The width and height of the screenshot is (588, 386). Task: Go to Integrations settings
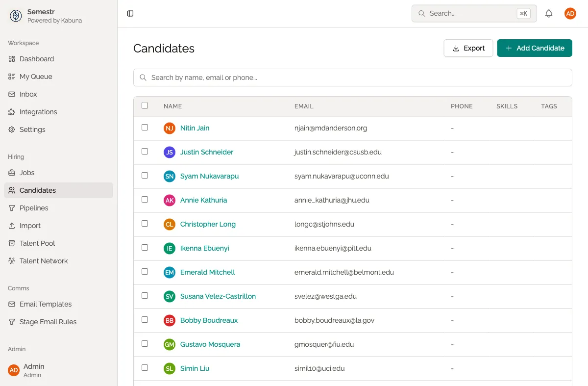[x=38, y=112]
